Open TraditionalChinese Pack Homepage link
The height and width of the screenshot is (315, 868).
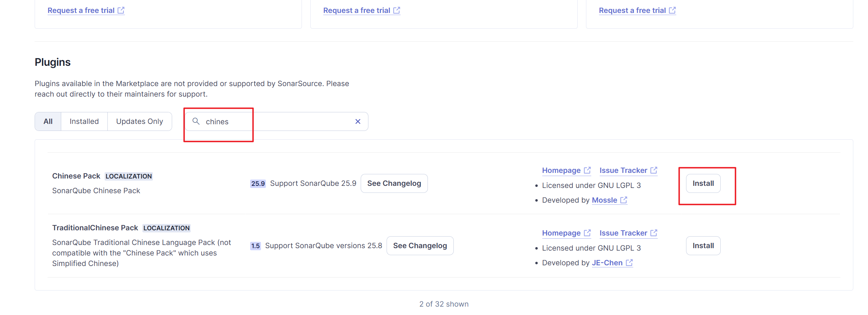point(566,233)
